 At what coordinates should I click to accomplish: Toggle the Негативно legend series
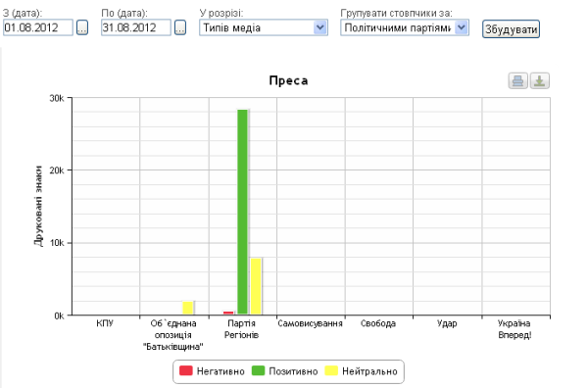click(213, 371)
